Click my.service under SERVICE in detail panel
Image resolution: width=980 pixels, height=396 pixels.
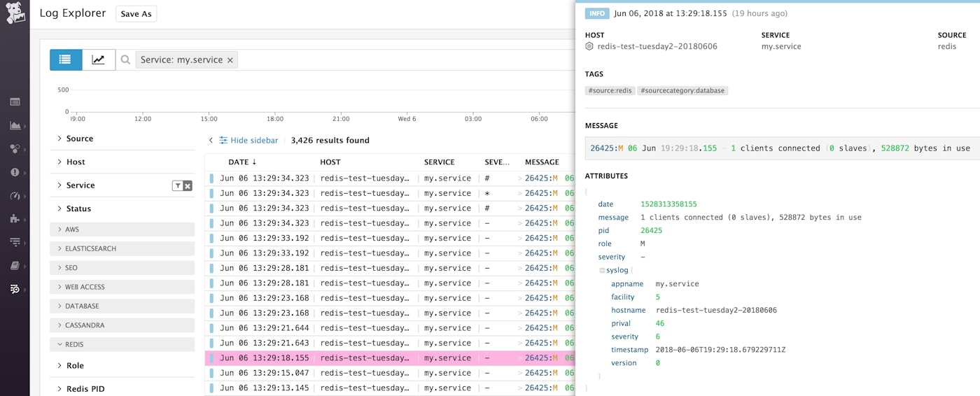click(781, 46)
